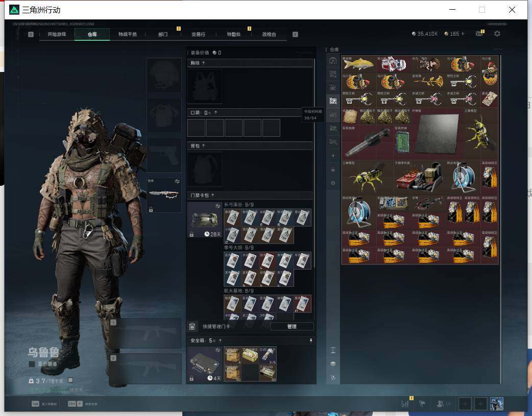The image size is (532, 416).
Task: Select the key card case item
Action: [x=205, y=220]
